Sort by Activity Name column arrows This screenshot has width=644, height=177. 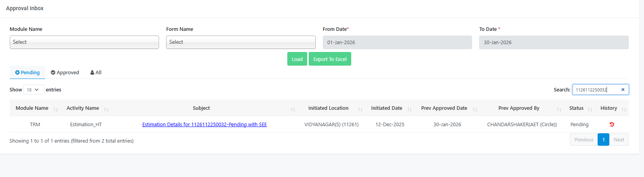click(x=106, y=109)
